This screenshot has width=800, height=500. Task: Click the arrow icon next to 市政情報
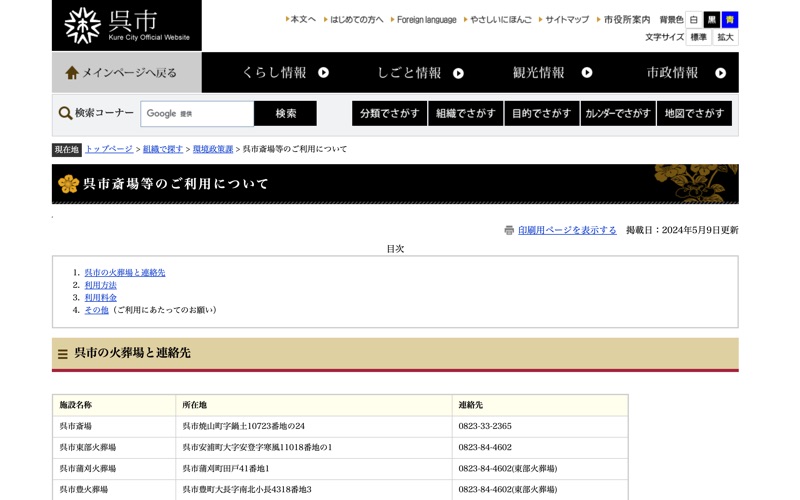pyautogui.click(x=720, y=73)
